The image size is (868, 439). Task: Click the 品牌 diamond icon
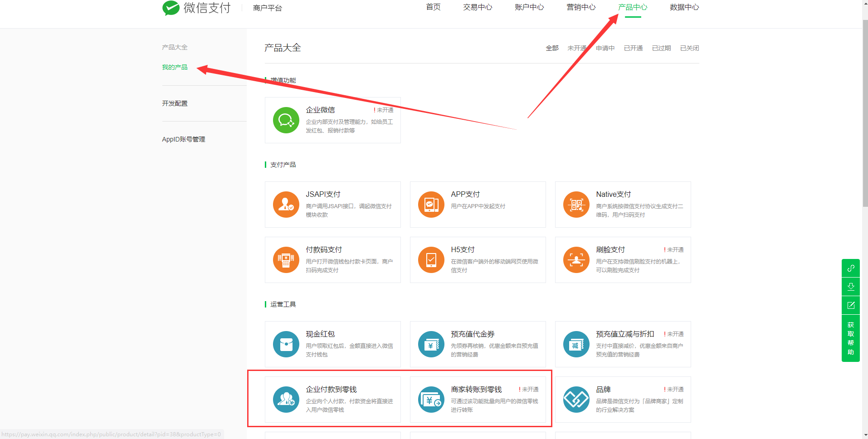point(576,400)
